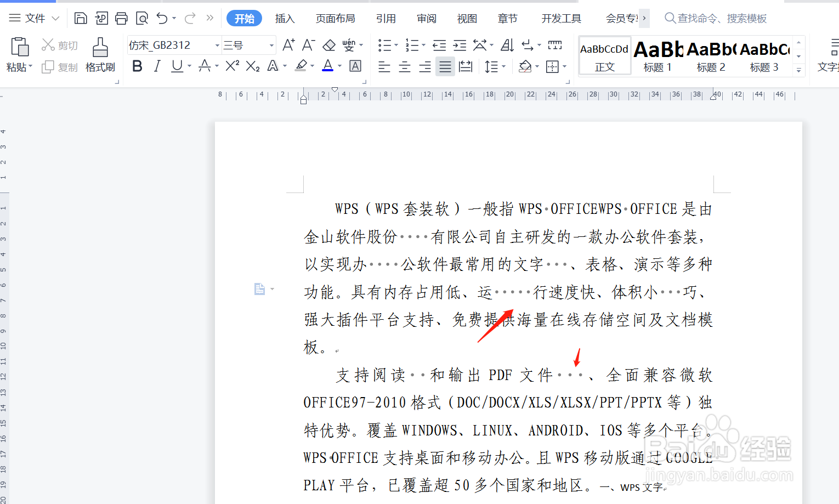Click distributed alignment icon

pyautogui.click(x=466, y=67)
